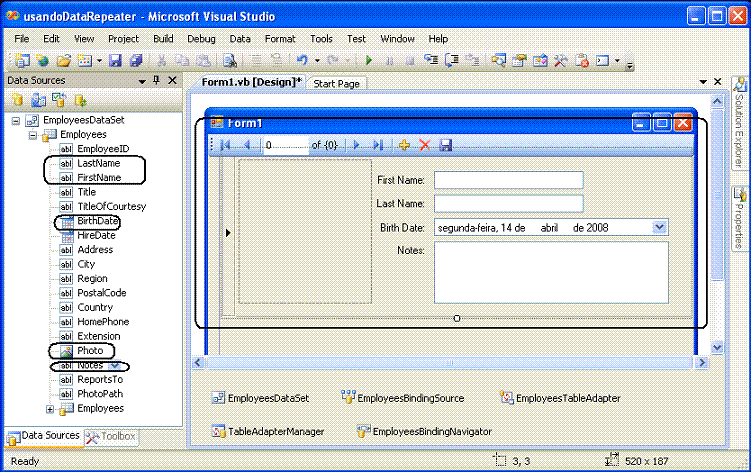Select the Photo field in Data Sources
751x472 pixels.
click(x=90, y=350)
